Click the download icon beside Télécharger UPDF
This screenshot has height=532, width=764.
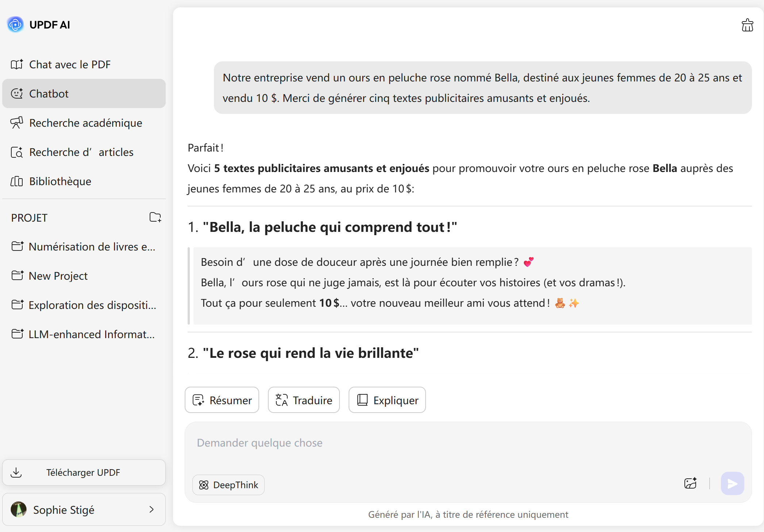[x=16, y=472]
